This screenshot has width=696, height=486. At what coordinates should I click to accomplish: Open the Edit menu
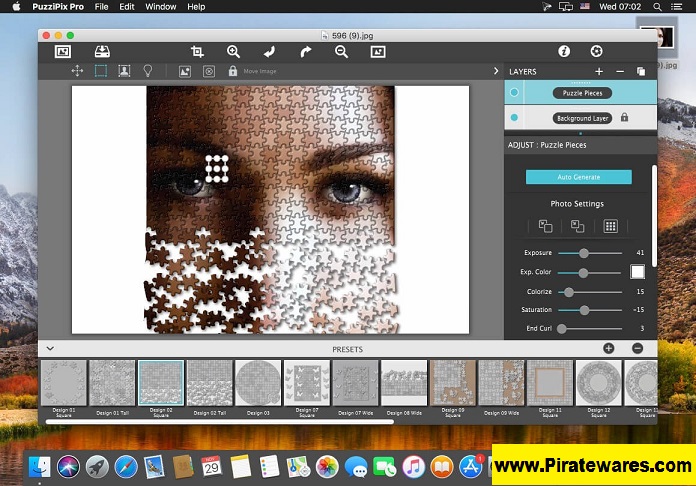(127, 7)
